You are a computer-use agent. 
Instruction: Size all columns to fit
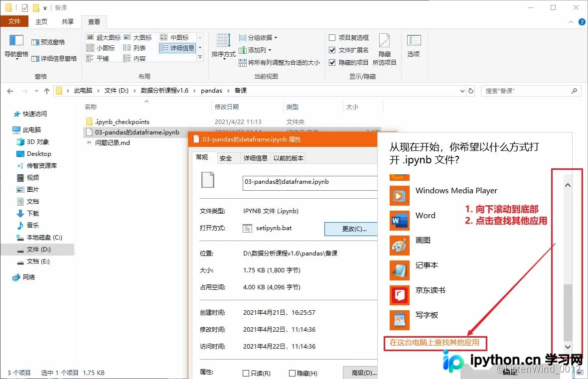(280, 63)
